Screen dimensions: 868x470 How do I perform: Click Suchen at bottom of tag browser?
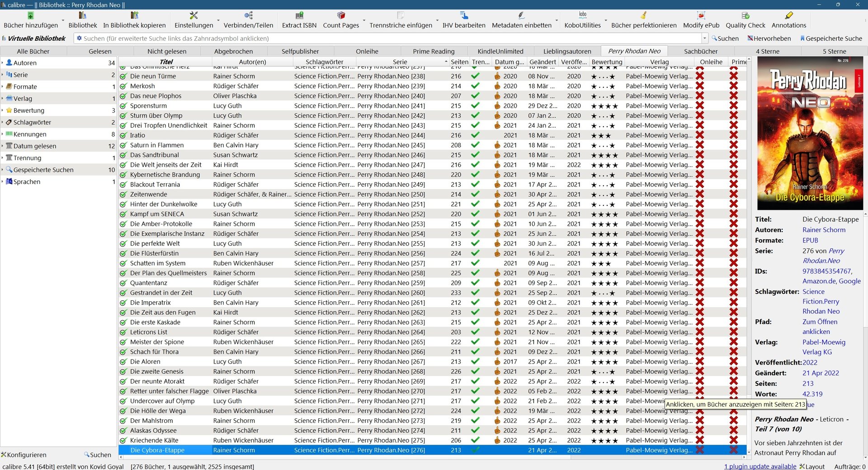click(x=98, y=455)
